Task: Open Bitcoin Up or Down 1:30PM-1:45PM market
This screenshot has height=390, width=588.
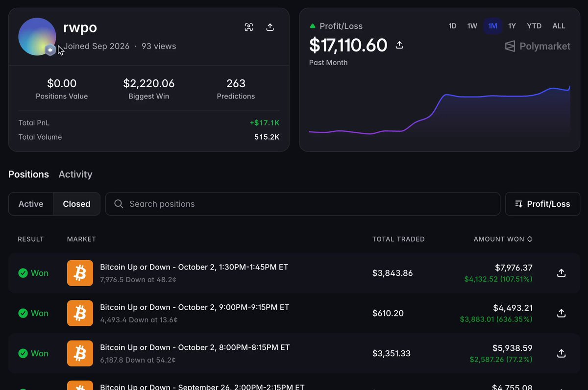Action: pyautogui.click(x=194, y=267)
